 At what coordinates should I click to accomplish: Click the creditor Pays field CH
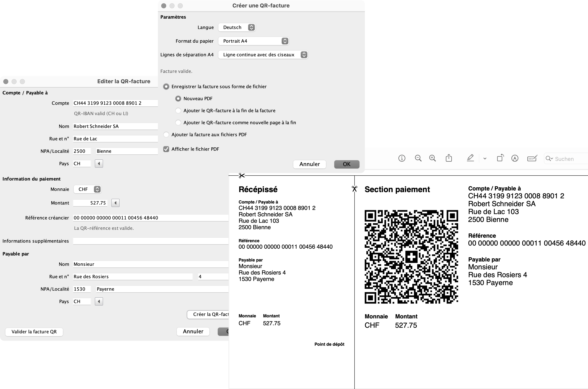tap(82, 164)
